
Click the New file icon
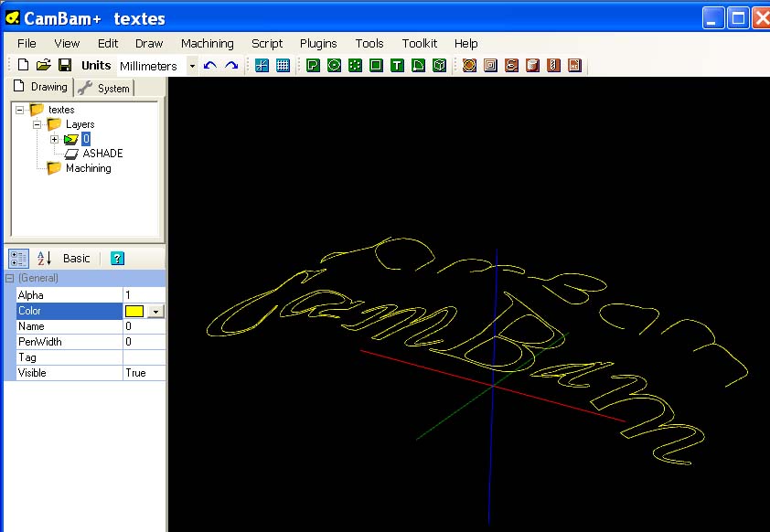coord(23,65)
